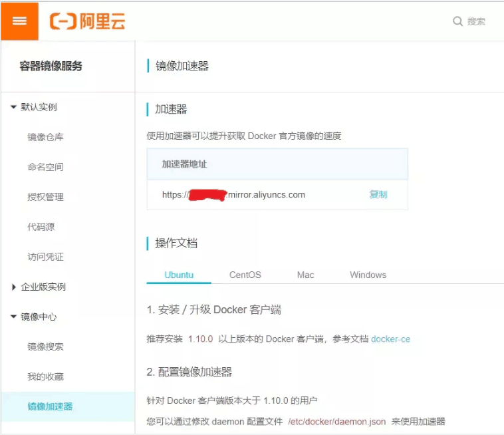Expand the 企业版实例 section
The width and height of the screenshot is (504, 435).
14,287
